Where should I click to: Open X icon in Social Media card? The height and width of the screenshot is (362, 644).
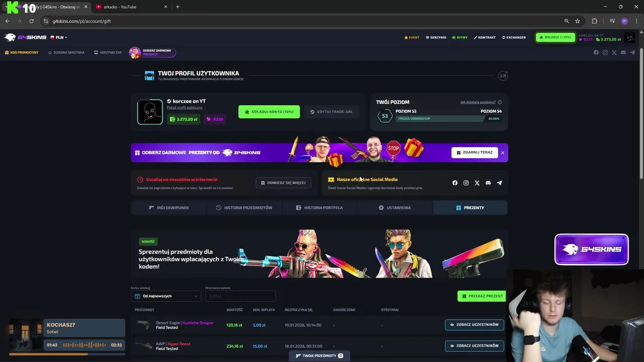pos(477,183)
